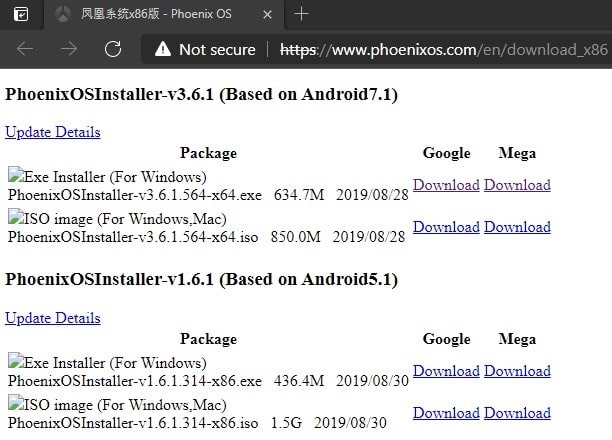Mega Download for v1.6.1.314-x86.exe

518,371
